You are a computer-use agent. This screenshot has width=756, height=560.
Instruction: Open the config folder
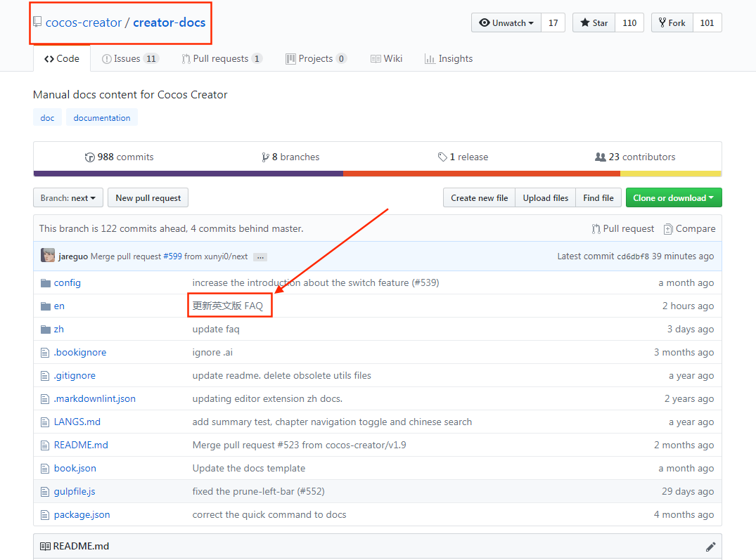click(x=67, y=282)
